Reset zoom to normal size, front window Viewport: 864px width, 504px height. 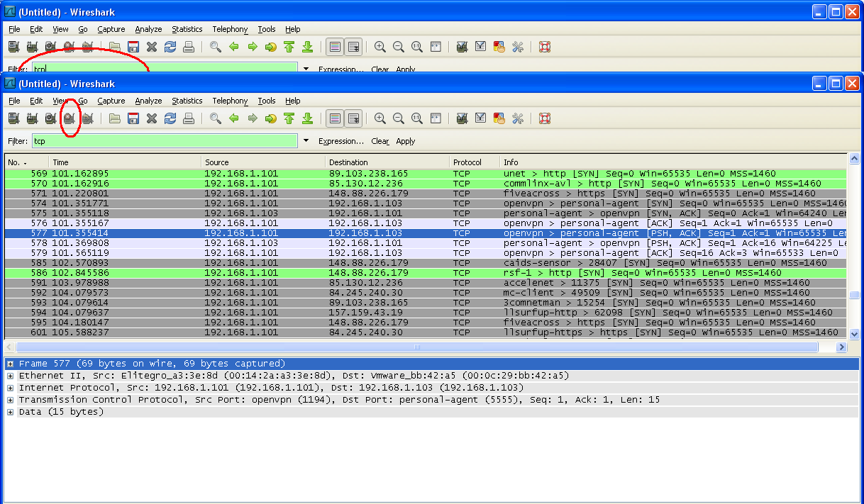pyautogui.click(x=417, y=118)
